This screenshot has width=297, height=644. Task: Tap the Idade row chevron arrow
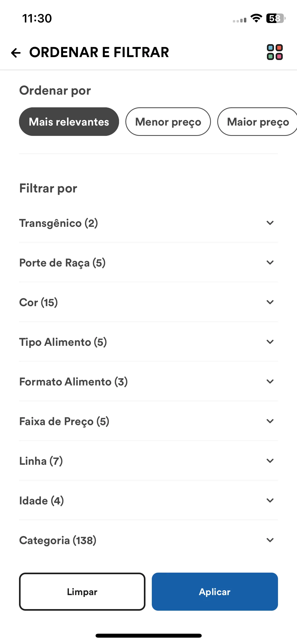coord(270,500)
